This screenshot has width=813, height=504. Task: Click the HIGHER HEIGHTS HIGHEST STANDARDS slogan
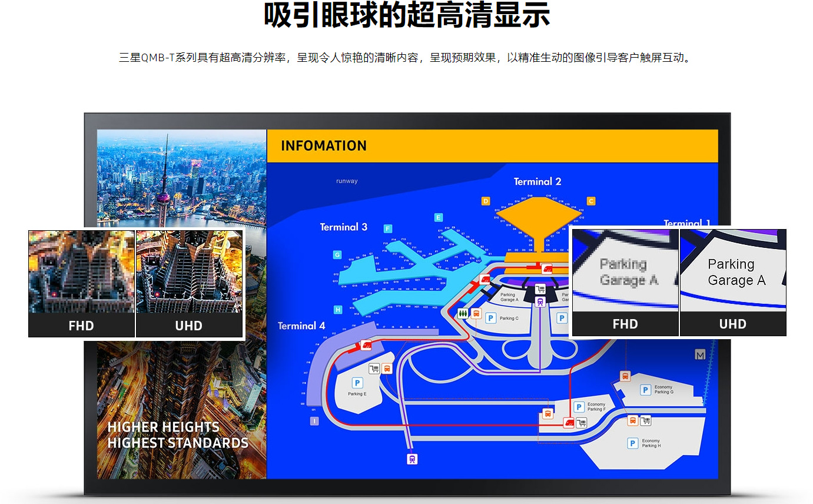178,435
